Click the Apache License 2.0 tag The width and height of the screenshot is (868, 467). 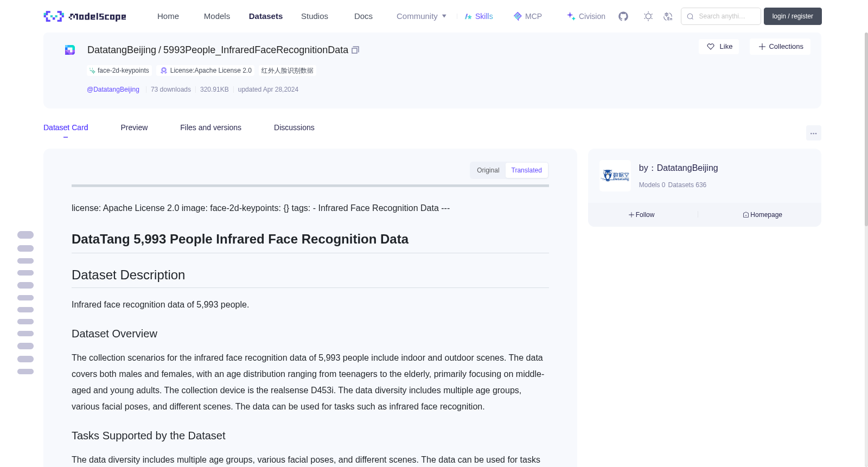pyautogui.click(x=206, y=71)
